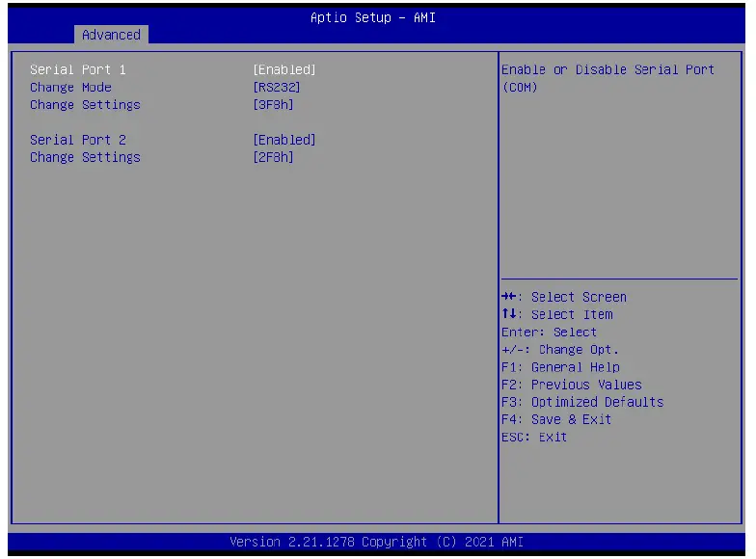The image size is (756, 559).
Task: Select Change Mode option
Action: coord(70,87)
